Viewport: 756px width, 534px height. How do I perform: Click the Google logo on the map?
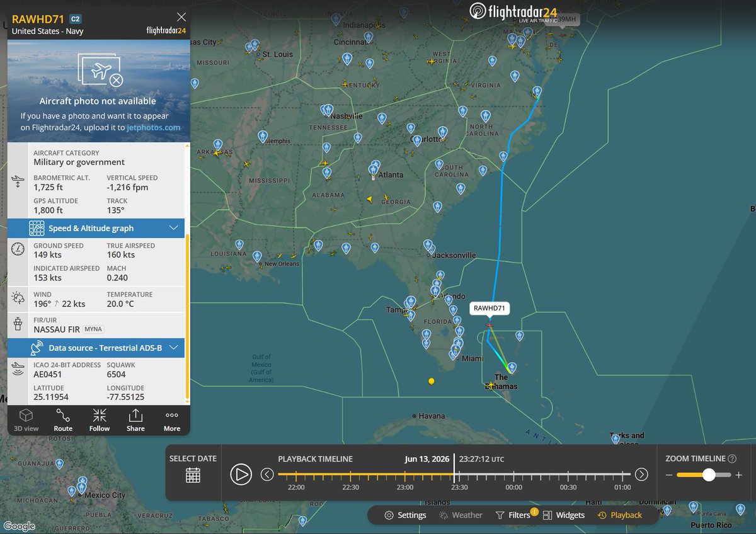coord(19,526)
